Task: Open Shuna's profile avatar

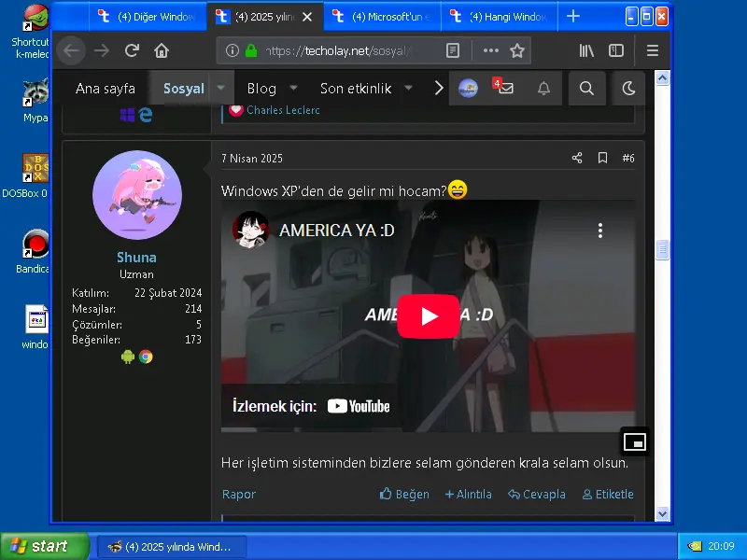Action: pyautogui.click(x=136, y=195)
